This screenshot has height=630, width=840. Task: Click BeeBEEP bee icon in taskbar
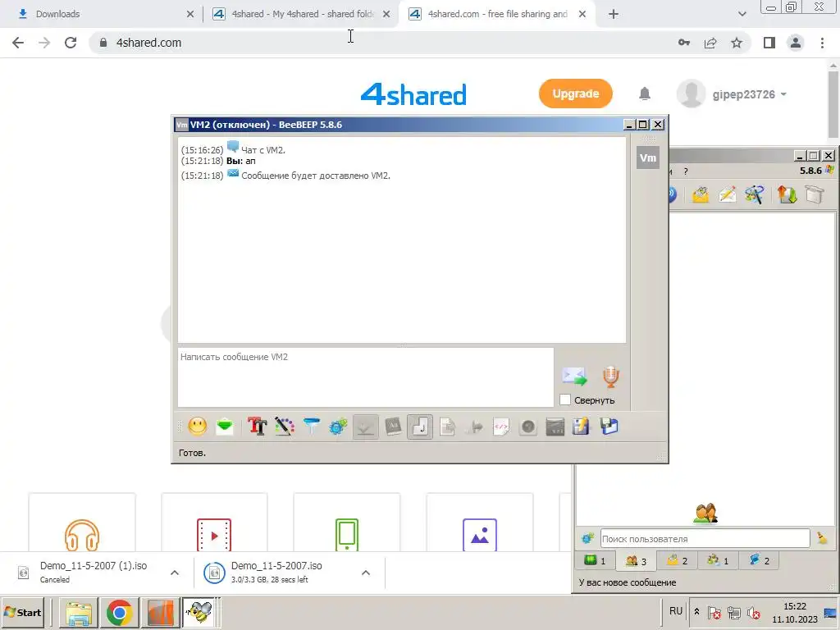(x=199, y=612)
